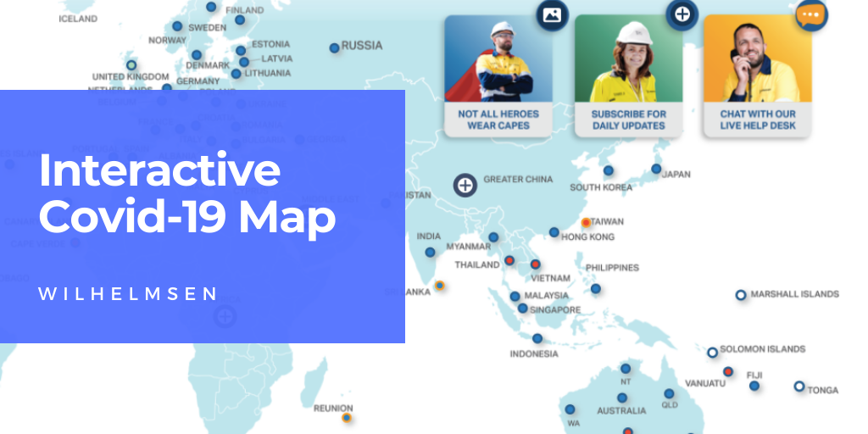The image size is (868, 434).
Task: Select the Russia map marker
Action: tap(335, 47)
